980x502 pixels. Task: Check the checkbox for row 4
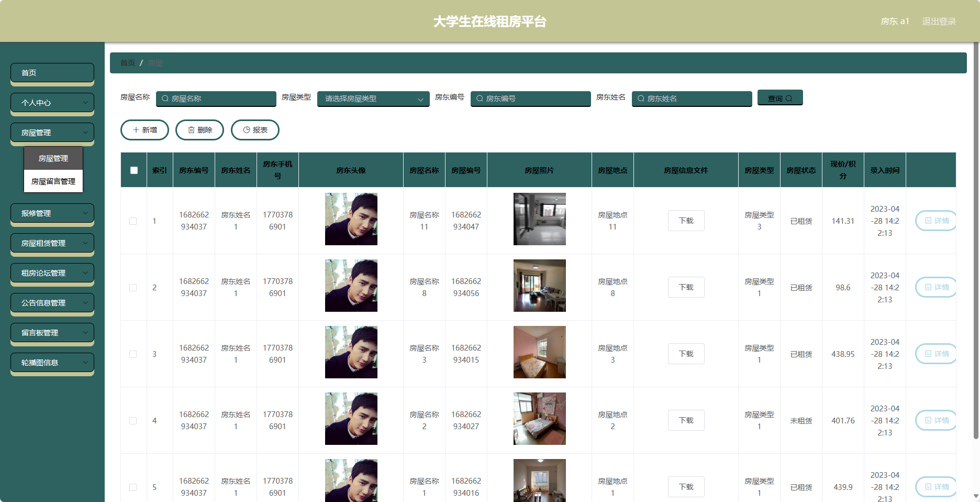(133, 421)
